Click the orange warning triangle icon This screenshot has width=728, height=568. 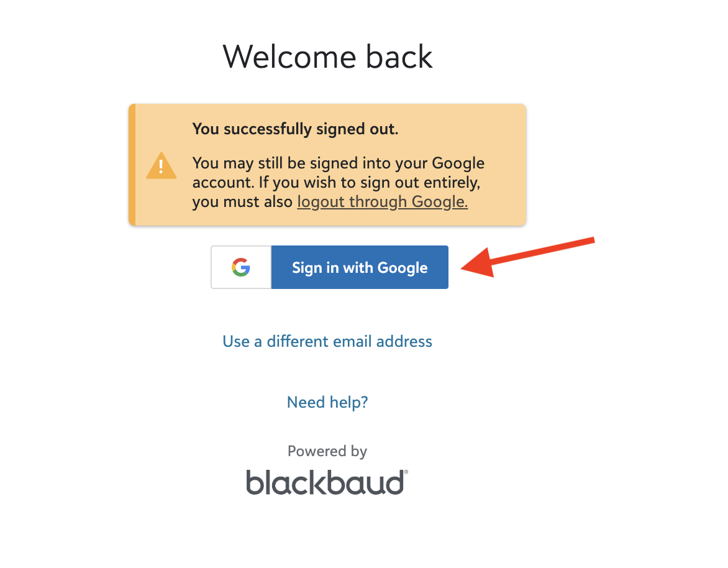pyautogui.click(x=161, y=165)
